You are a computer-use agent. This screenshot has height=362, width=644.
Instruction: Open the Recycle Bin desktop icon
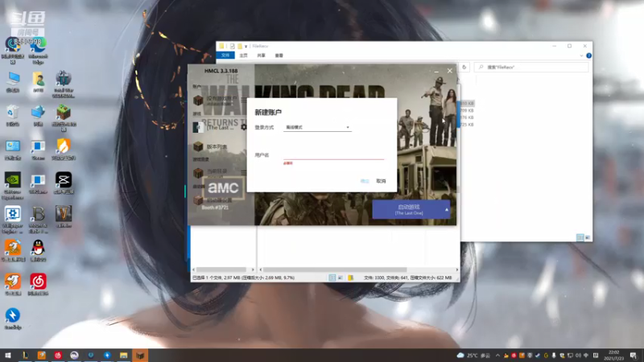13,115
